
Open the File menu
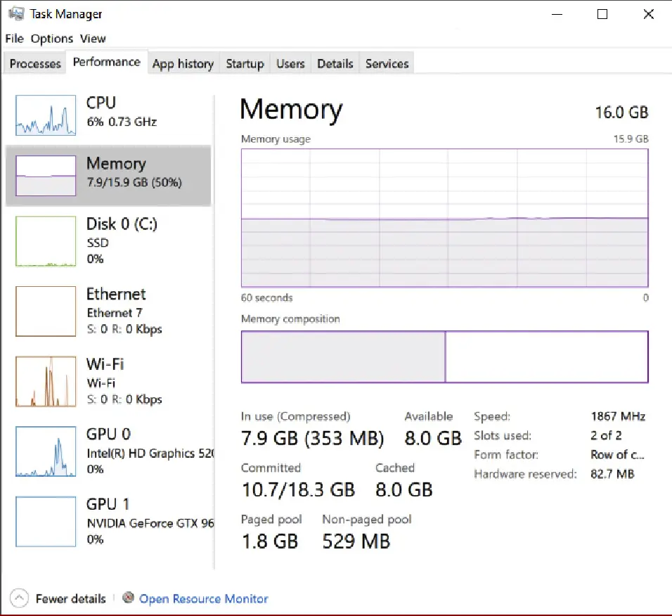click(14, 39)
